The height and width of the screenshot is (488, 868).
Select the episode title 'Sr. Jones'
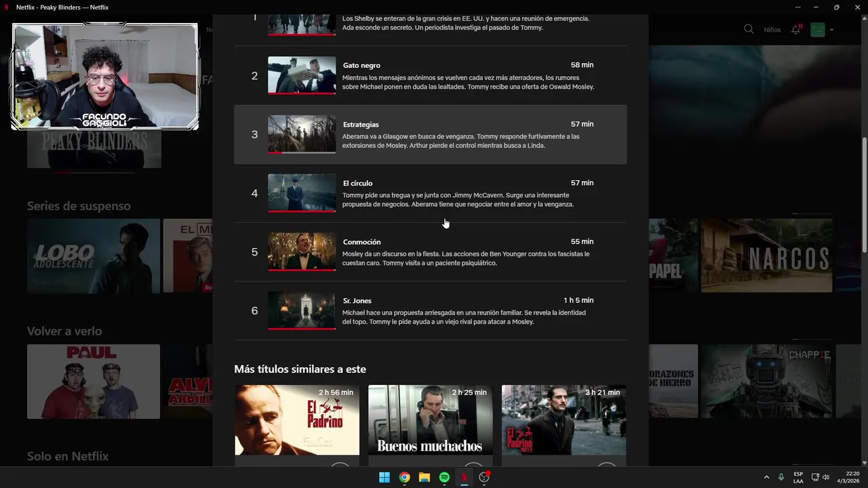click(x=357, y=300)
